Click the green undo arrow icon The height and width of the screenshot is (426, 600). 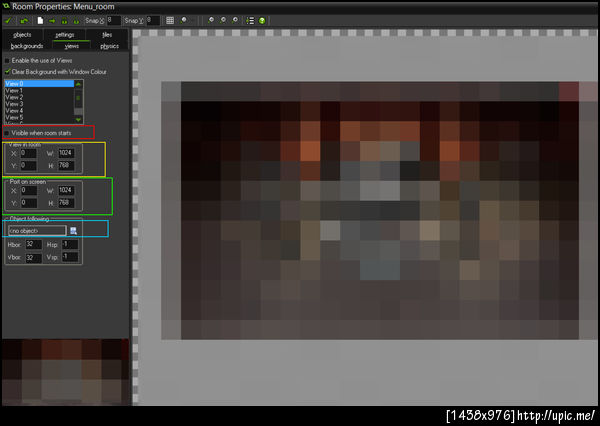click(24, 21)
